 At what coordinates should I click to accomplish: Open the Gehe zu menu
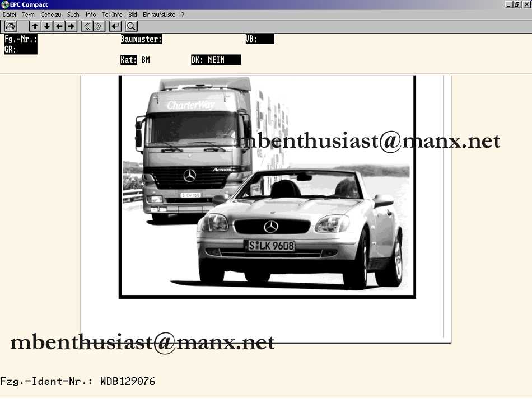tap(51, 15)
